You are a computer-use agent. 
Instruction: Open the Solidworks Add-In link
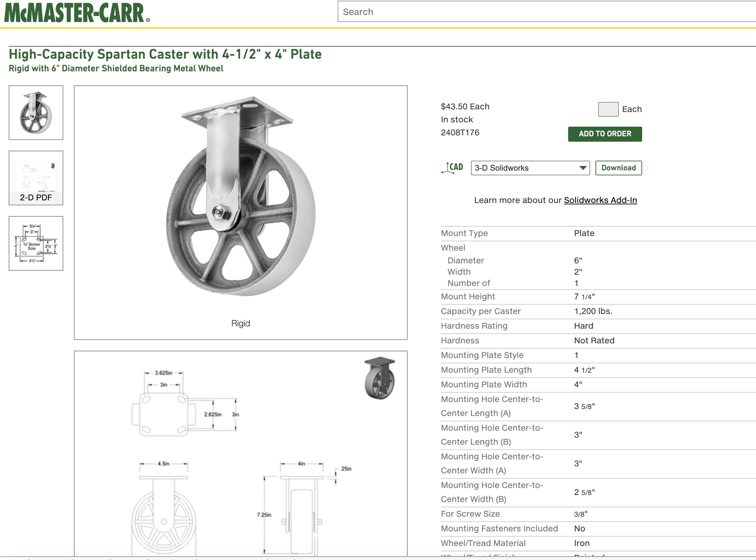point(600,200)
